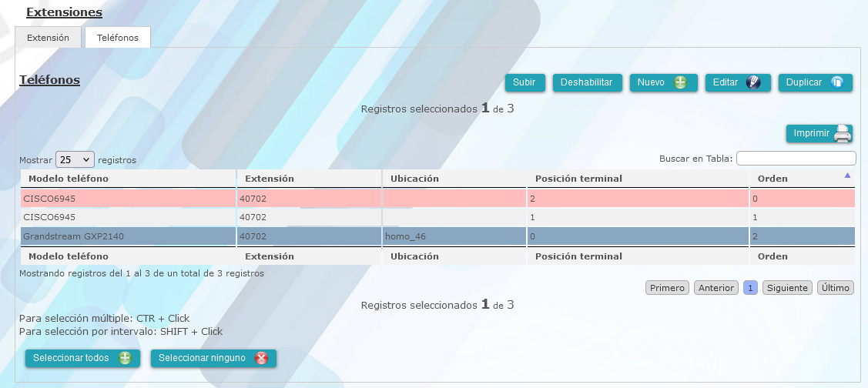Viewport: 868px width, 388px height.
Task: Jump to Último page
Action: (836, 288)
